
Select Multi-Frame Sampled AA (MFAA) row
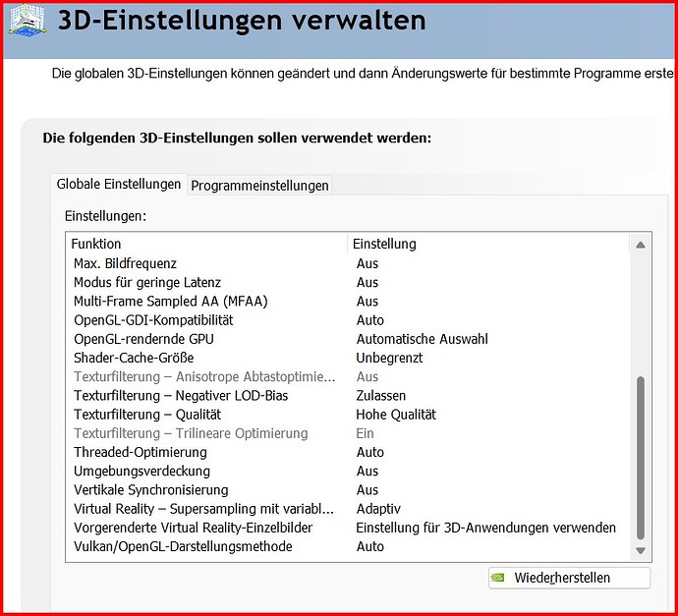coord(349,302)
